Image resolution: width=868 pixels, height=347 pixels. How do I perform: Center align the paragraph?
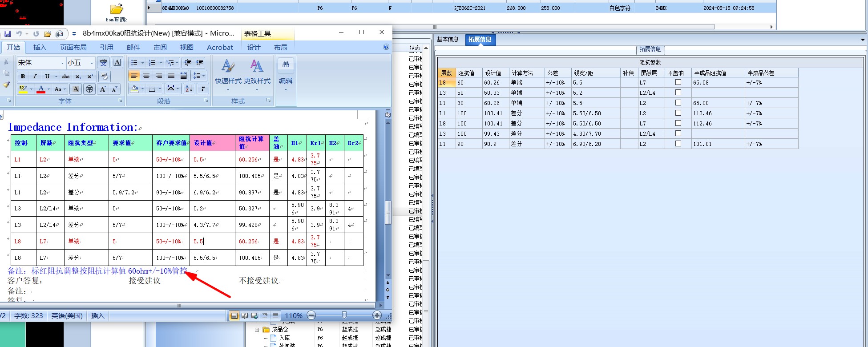[x=146, y=76]
